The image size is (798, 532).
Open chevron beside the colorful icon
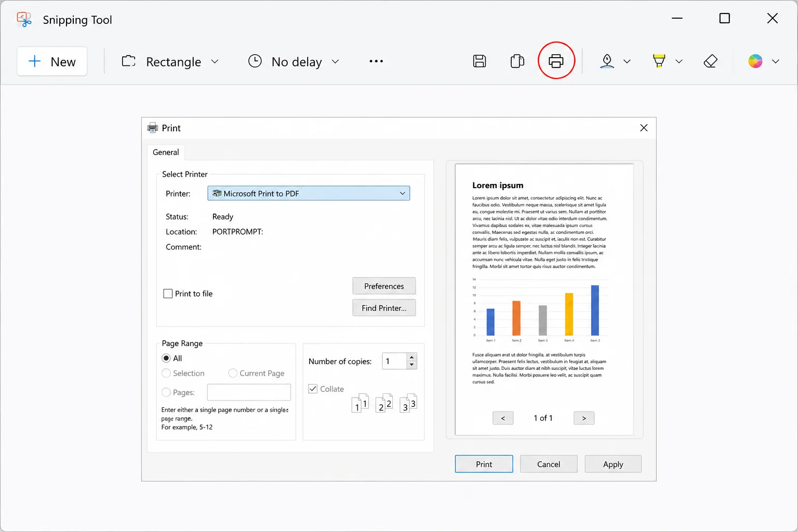(776, 61)
